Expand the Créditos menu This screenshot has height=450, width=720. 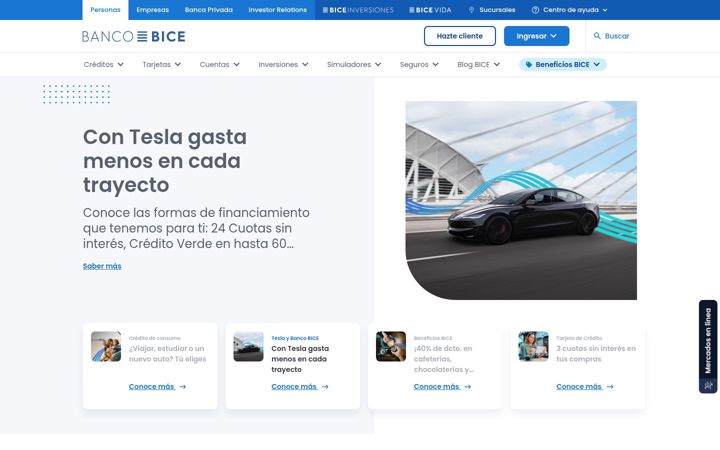[103, 65]
